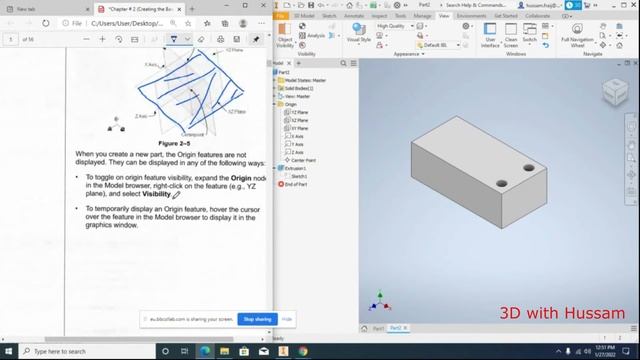Toggle the pin PDF toolbar button
This screenshot has width=640, height=360.
(256, 39)
